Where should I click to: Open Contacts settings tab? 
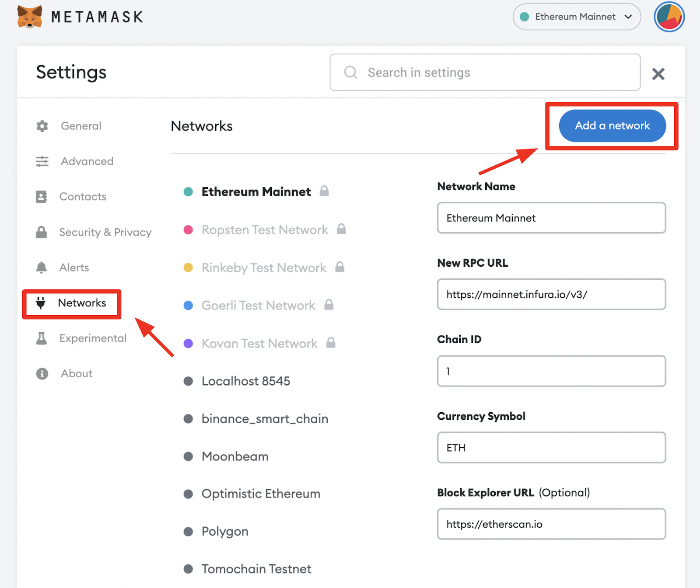click(x=83, y=197)
